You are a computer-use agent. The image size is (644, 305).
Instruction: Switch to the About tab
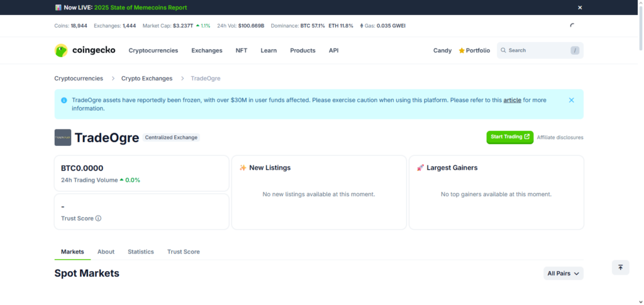tap(106, 252)
